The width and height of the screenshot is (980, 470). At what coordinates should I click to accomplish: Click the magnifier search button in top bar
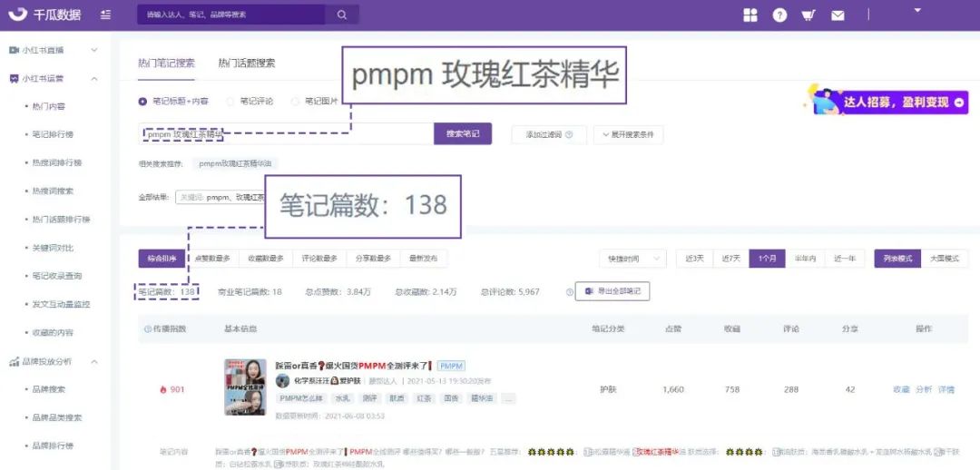coord(342,15)
